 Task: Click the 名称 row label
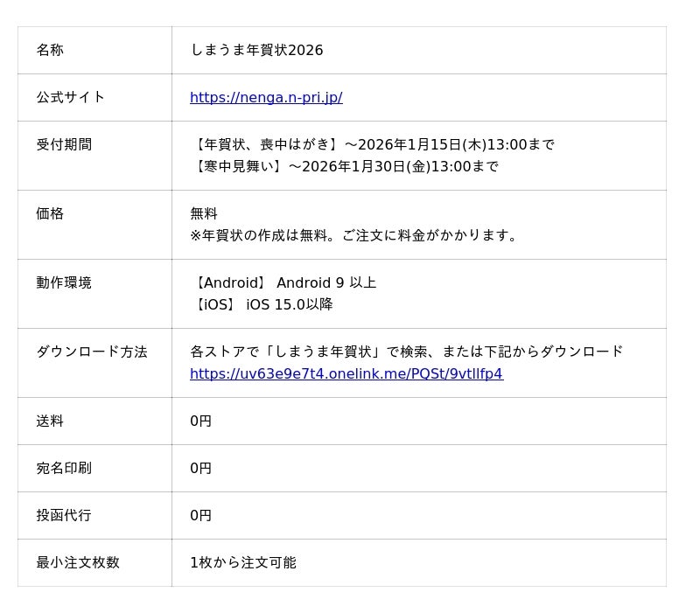[x=50, y=50]
